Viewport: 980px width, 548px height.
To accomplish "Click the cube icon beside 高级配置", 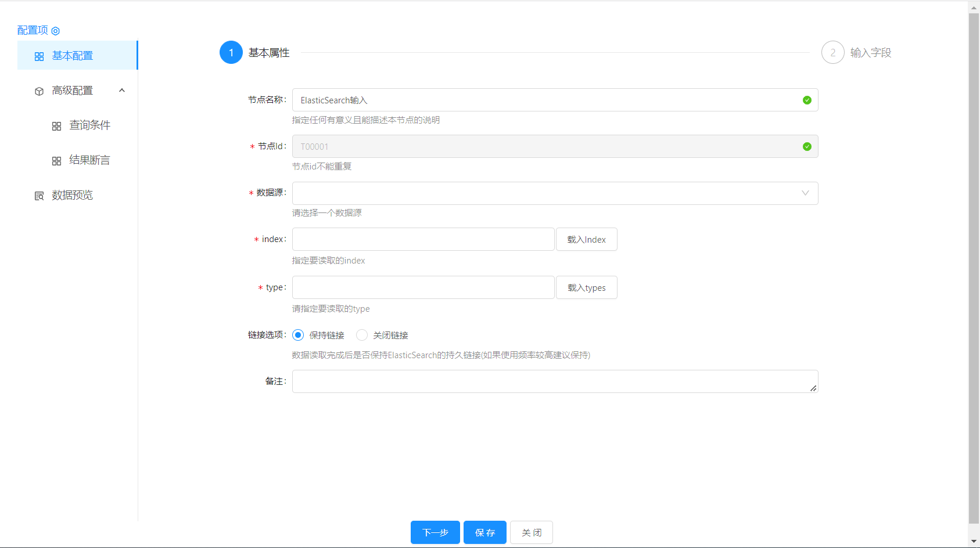I will (39, 91).
